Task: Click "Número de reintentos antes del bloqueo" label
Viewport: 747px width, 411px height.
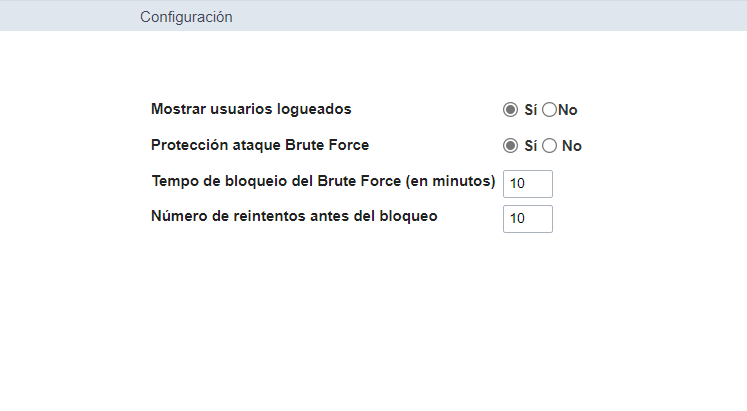Action: (294, 215)
